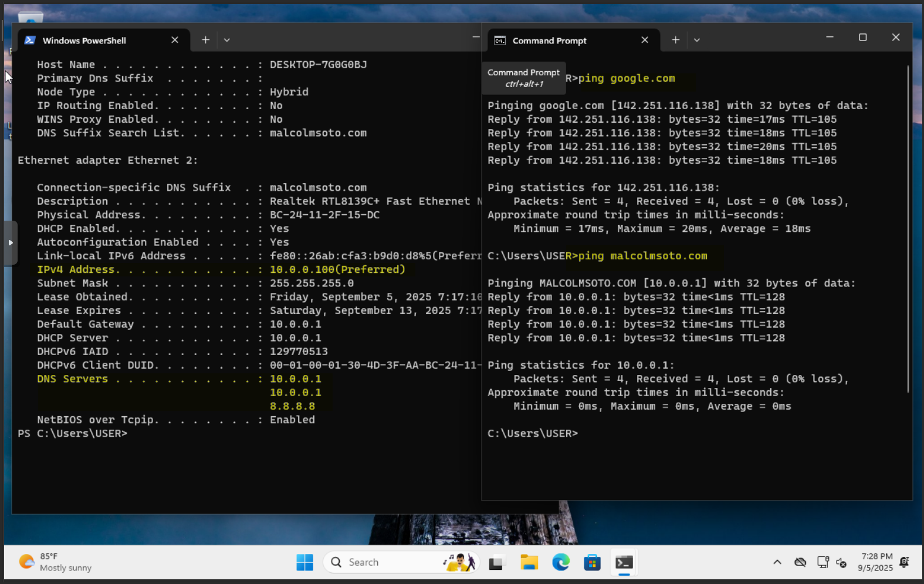Screen dimensions: 924x584
Task: Close the Windows PowerShell tab
Action: click(x=175, y=40)
